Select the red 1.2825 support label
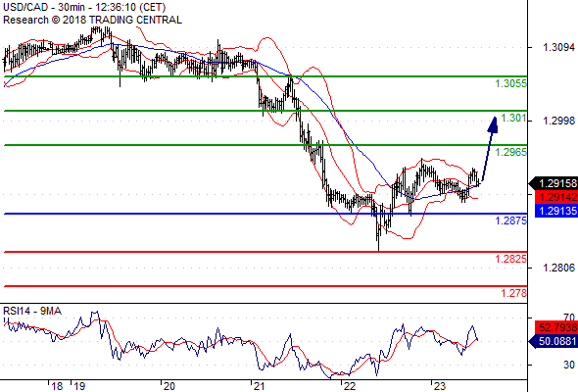This screenshot has width=578, height=392. 511,260
